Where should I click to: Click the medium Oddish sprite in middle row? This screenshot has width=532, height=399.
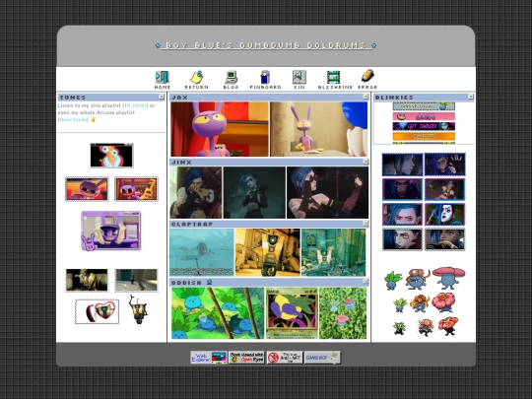400,305
